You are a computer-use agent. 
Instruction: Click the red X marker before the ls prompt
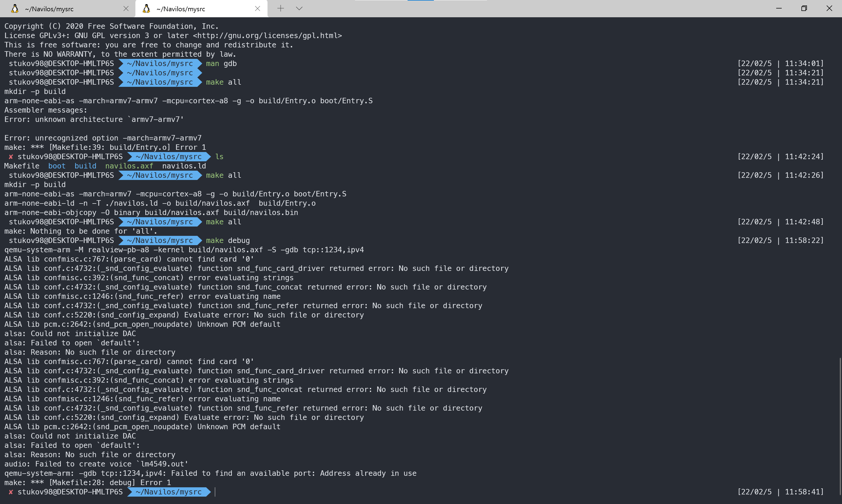pos(11,157)
